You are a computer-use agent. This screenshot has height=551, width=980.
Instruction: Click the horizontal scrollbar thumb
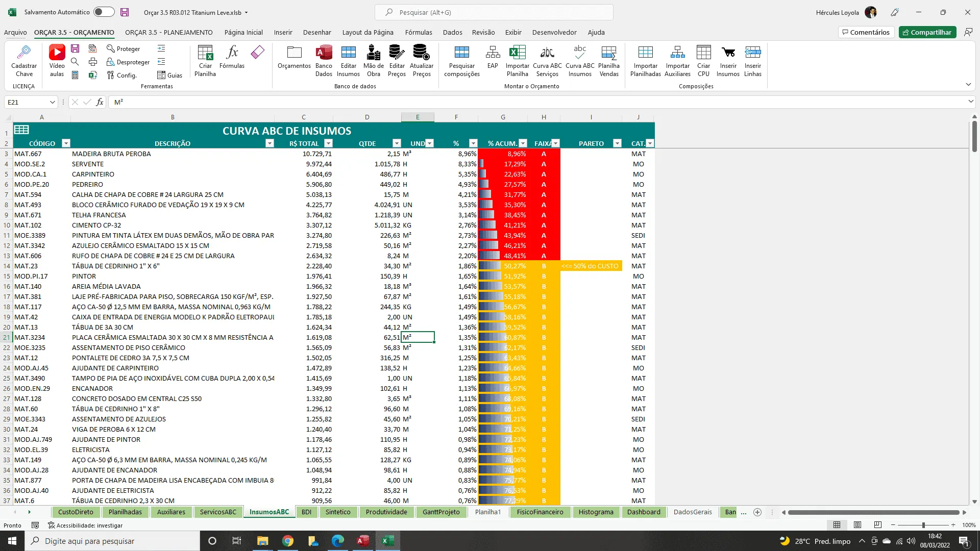(x=873, y=512)
